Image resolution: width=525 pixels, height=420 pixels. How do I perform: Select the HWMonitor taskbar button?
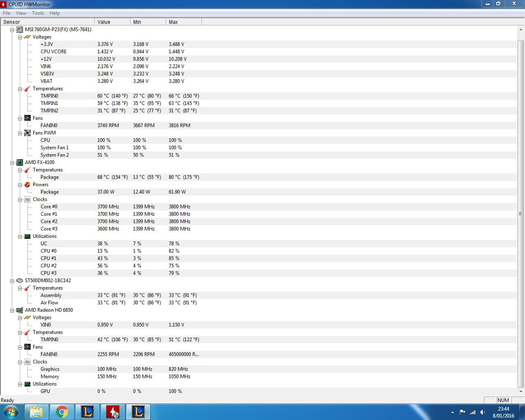click(x=113, y=412)
